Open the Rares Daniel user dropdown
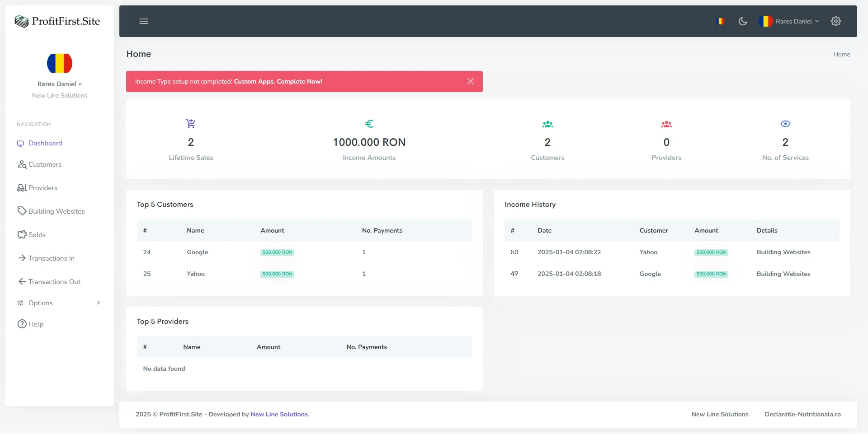The width and height of the screenshot is (868, 434). point(789,21)
